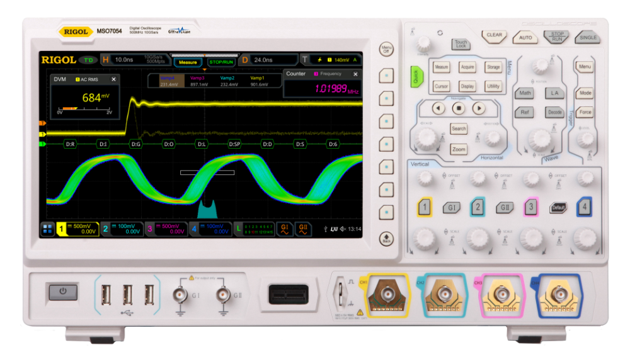Push the Acquire menu key

pyautogui.click(x=467, y=67)
